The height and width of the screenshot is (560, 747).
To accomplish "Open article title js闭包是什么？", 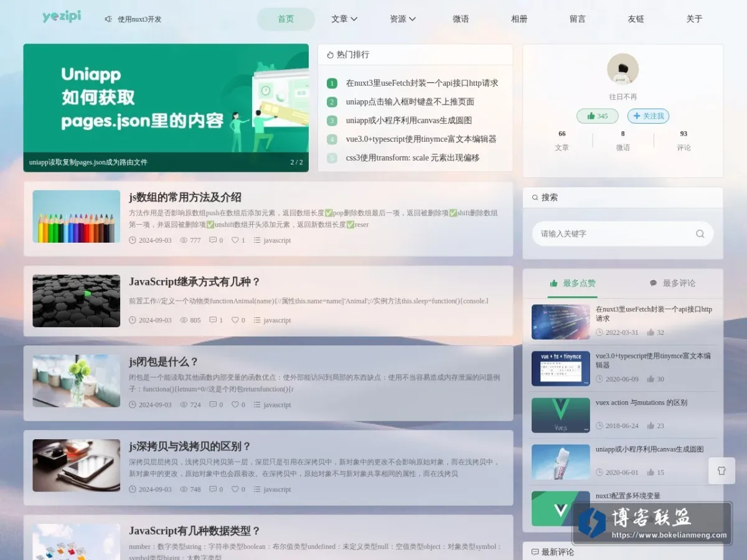I will pyautogui.click(x=164, y=362).
